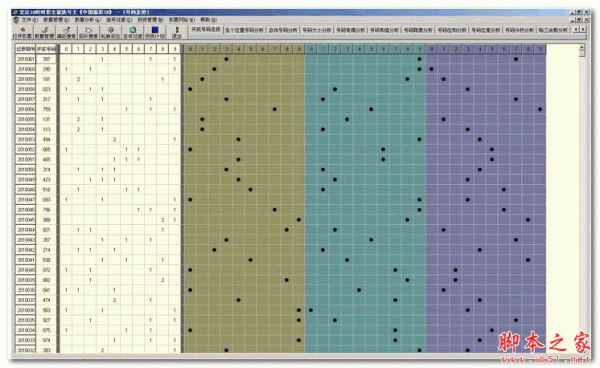This screenshot has width=600, height=368.
Task: Switch to the 号码大小分析 tab
Action: (316, 30)
